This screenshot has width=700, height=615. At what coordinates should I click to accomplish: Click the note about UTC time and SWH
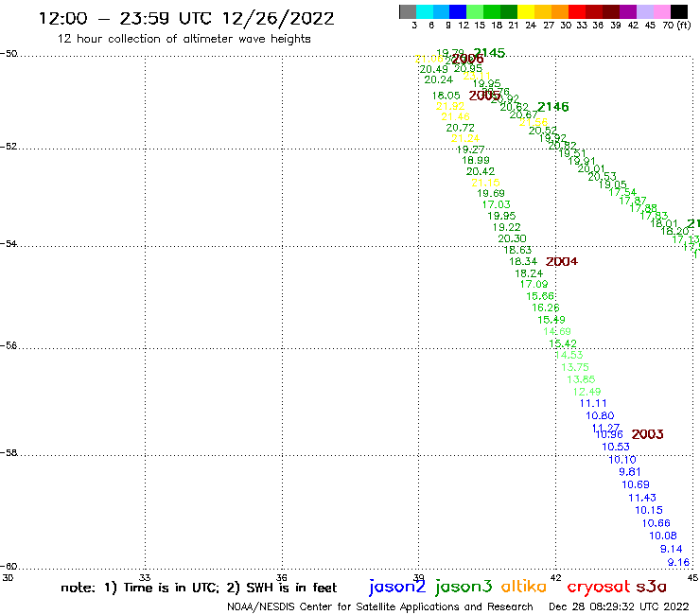tap(199, 588)
